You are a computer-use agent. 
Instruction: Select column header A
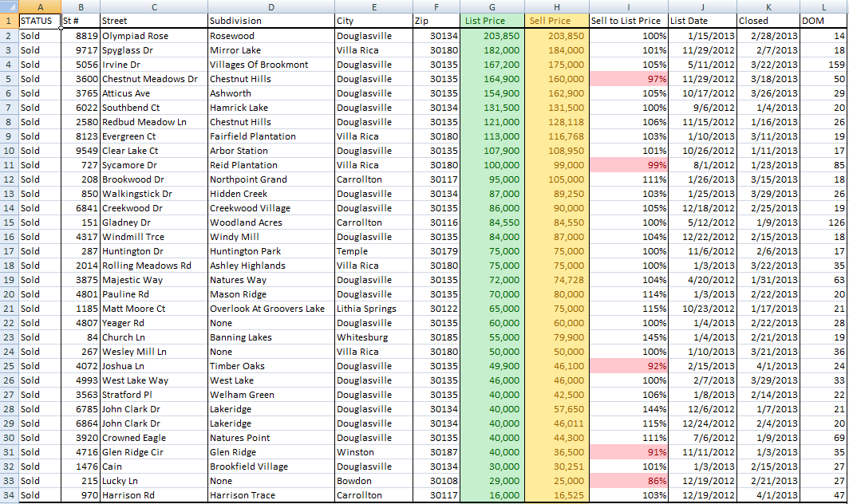coord(40,7)
